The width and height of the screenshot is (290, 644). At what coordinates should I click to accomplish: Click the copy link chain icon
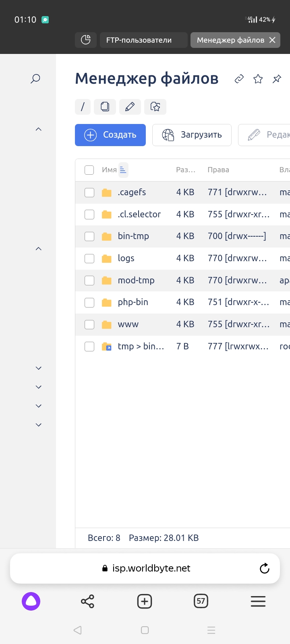tap(239, 79)
